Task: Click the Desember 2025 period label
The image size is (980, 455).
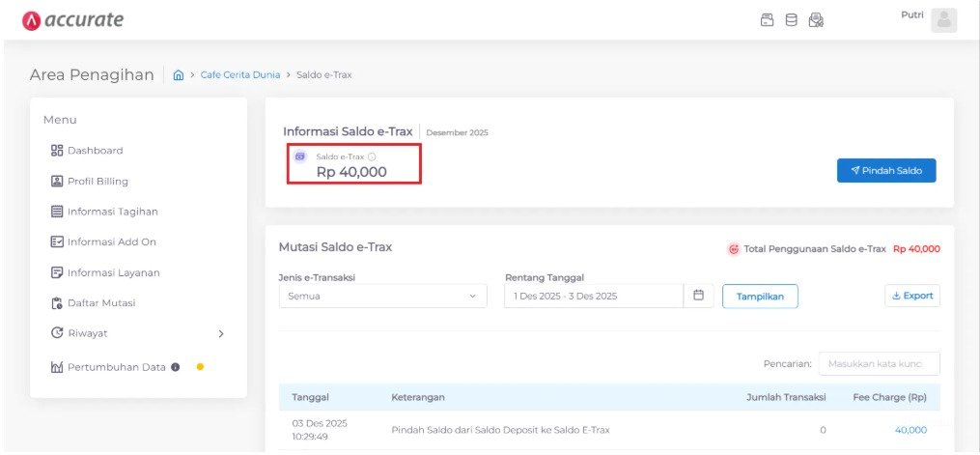Action: coord(457,132)
